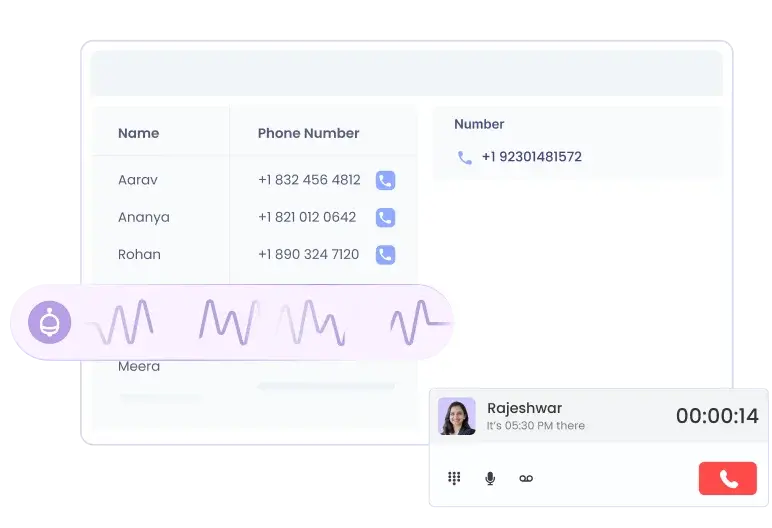Dial Rohan with the blue phone icon
This screenshot has width=772, height=528.
click(x=385, y=254)
